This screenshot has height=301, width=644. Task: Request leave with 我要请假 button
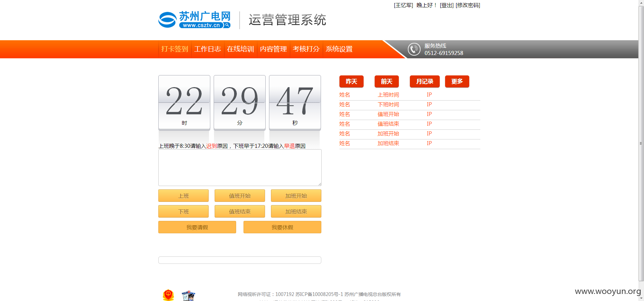tap(197, 227)
